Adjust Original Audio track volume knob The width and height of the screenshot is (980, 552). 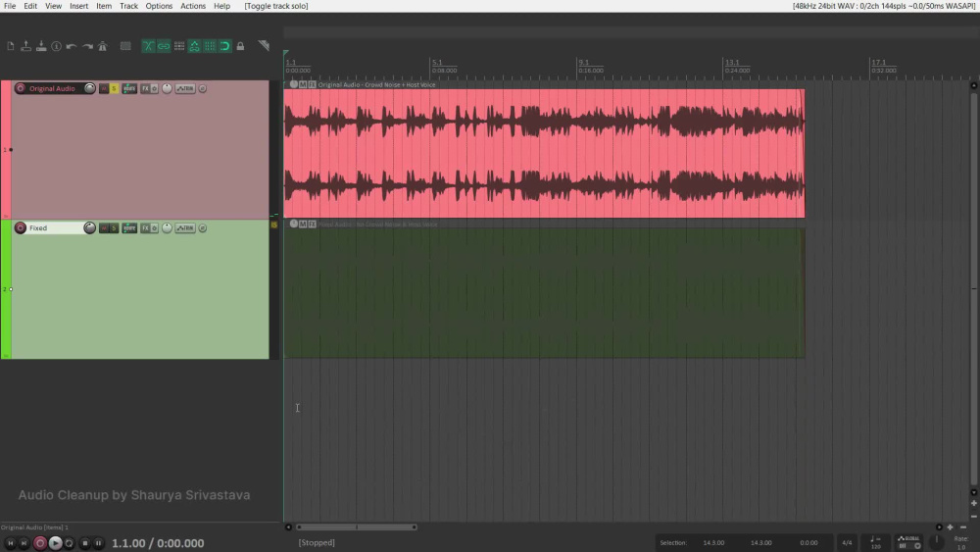tap(90, 89)
